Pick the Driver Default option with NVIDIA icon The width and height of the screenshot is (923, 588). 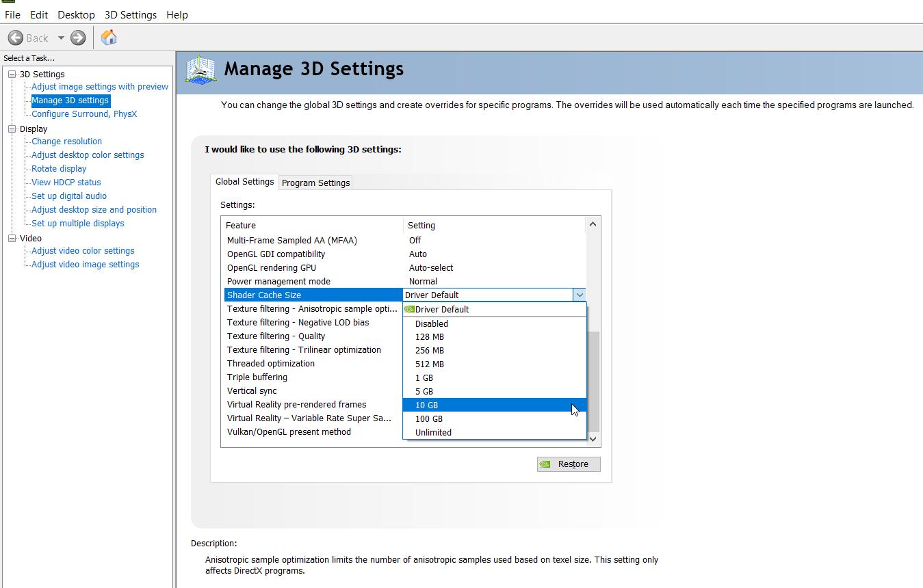pos(441,309)
